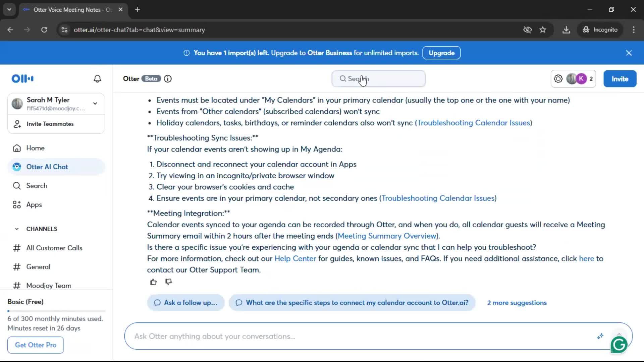Select Otter AI Chat in sidebar
The width and height of the screenshot is (644, 362).
pyautogui.click(x=56, y=167)
